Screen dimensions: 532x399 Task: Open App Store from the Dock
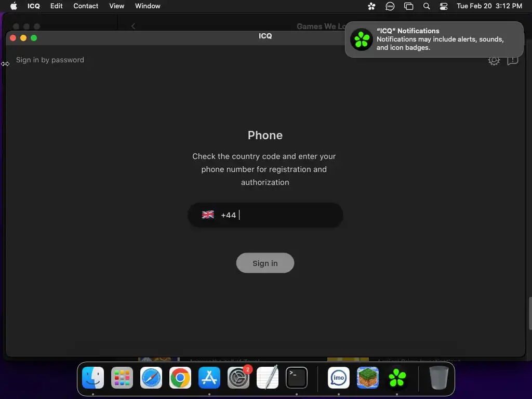pos(209,378)
